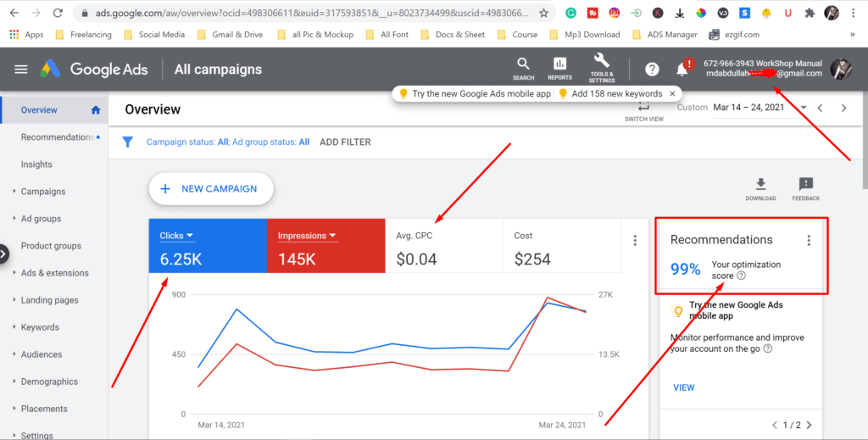Image resolution: width=868 pixels, height=440 pixels.
Task: Expand Landing pages in sidebar
Action: 14,299
